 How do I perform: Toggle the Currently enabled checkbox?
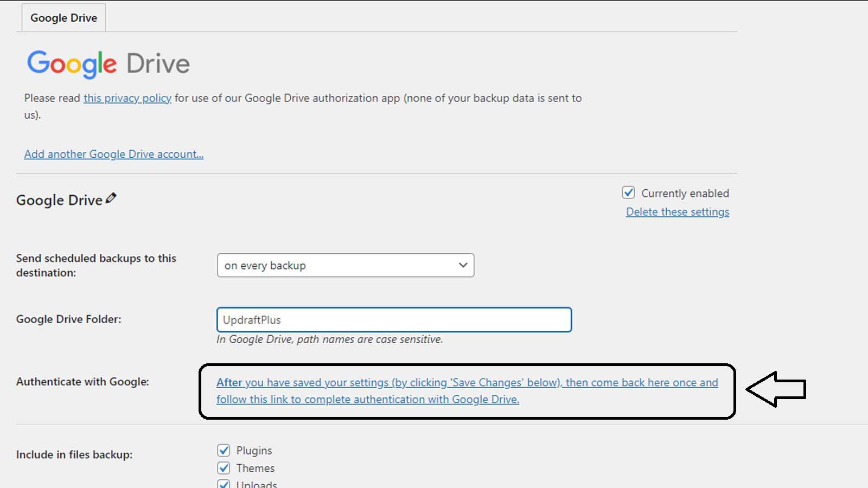point(628,192)
